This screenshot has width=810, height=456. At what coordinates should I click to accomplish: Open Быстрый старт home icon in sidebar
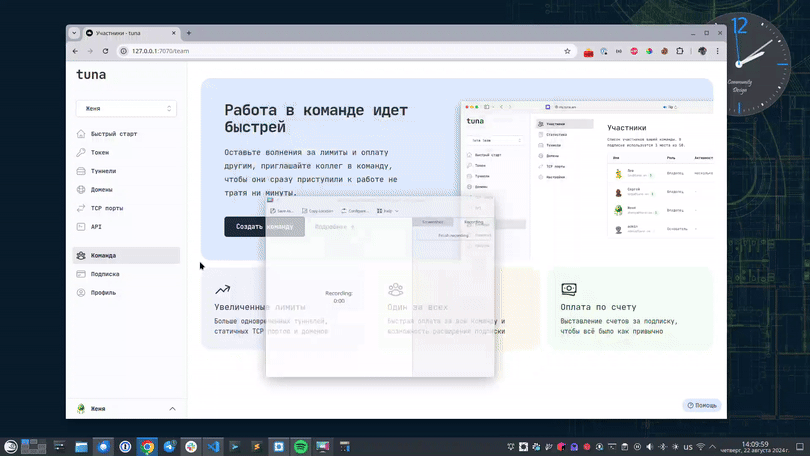[80, 134]
